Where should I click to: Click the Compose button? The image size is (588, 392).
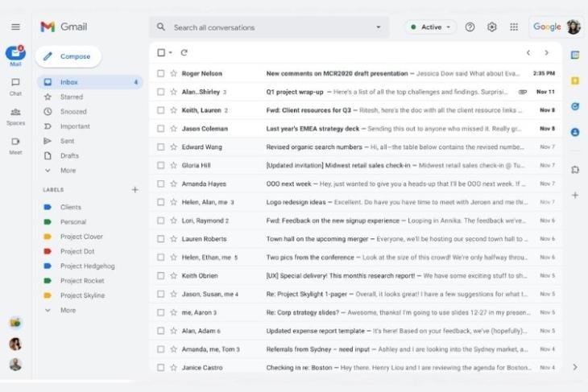click(x=68, y=56)
